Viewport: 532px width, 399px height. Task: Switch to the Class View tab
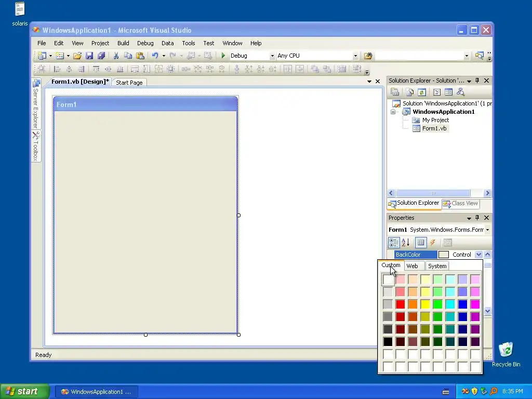click(461, 203)
